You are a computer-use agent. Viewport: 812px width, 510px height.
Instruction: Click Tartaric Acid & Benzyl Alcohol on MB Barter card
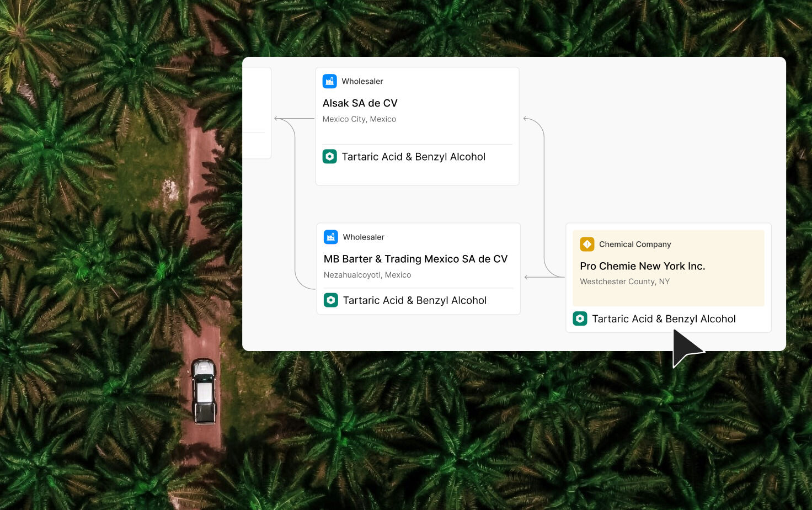click(415, 300)
